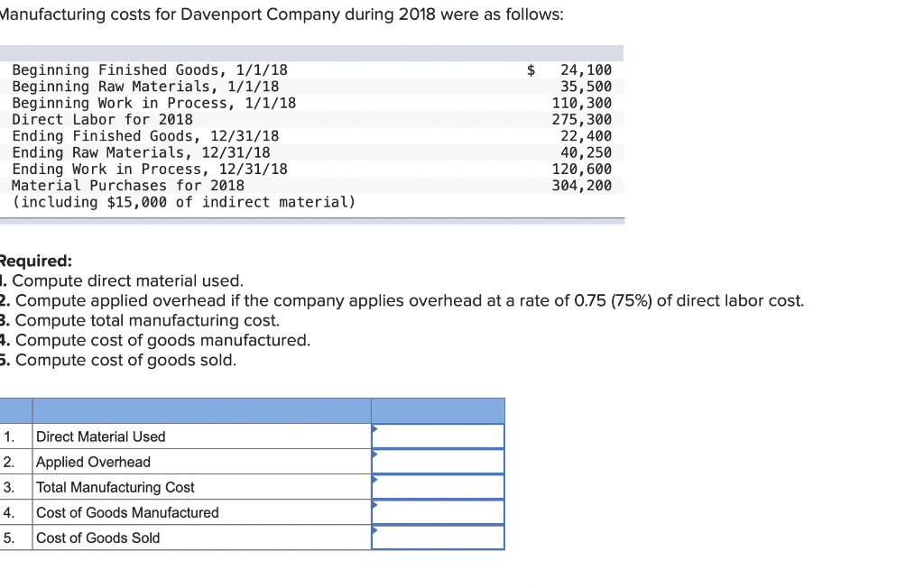Select the Material Purchases for 2018 row
Image resolution: width=924 pixels, height=588 pixels.
coord(271,185)
